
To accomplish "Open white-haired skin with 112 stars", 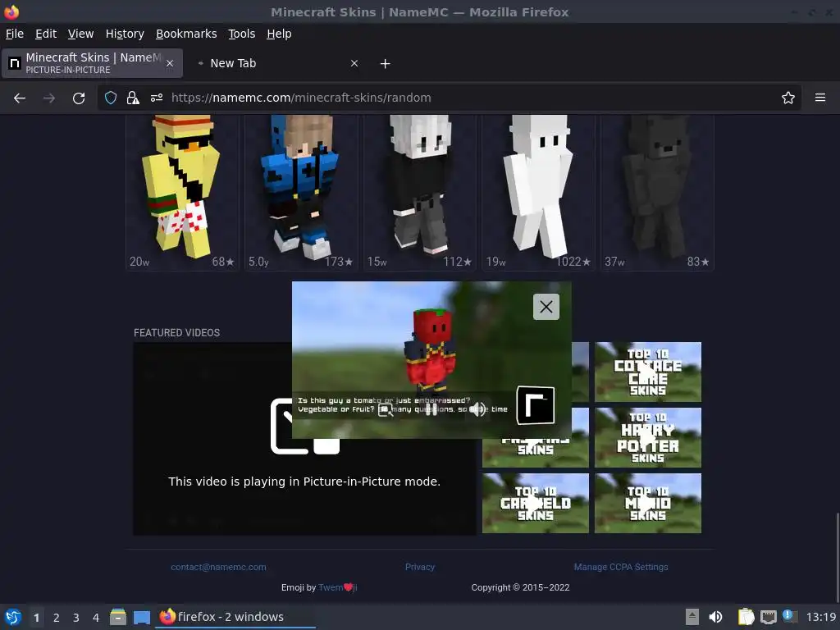I will pyautogui.click(x=420, y=192).
